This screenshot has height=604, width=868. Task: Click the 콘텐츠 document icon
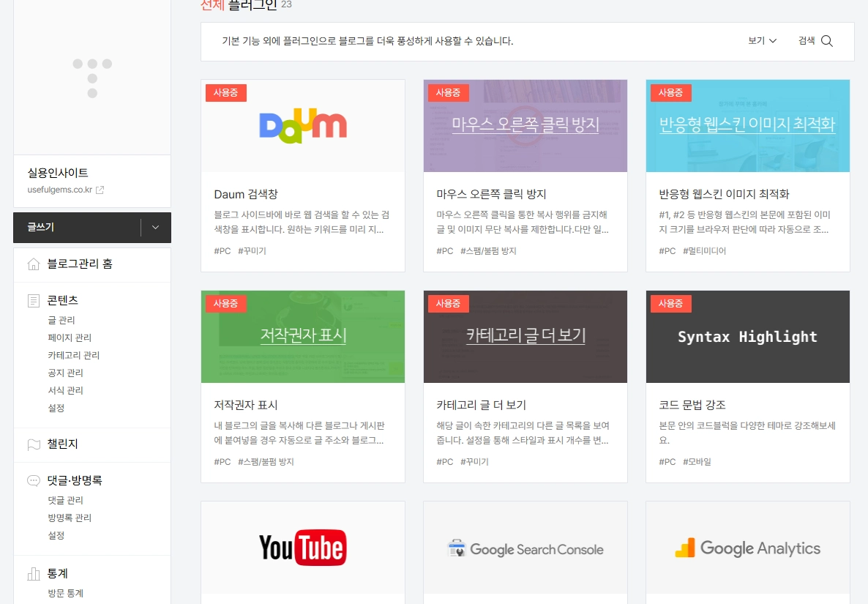(x=34, y=301)
